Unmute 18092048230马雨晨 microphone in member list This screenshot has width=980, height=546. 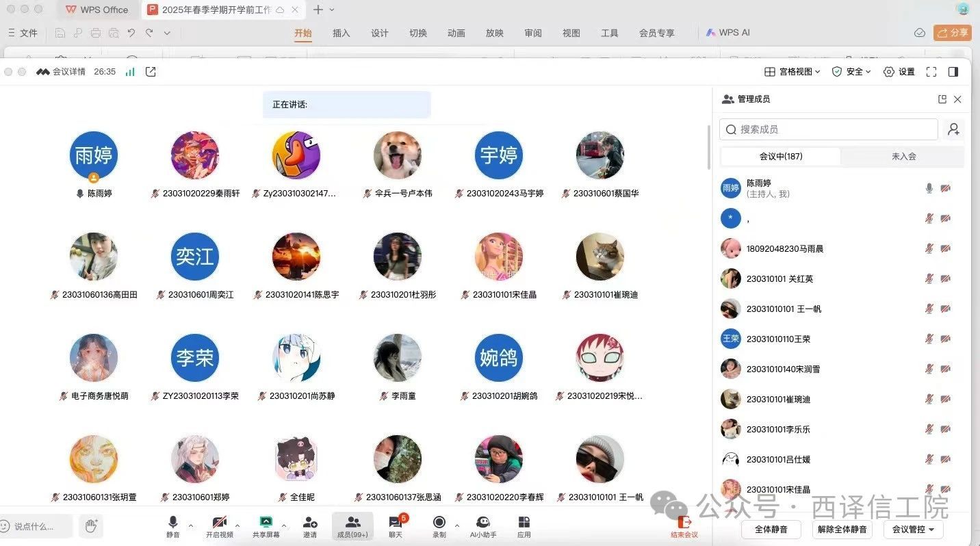(x=929, y=248)
